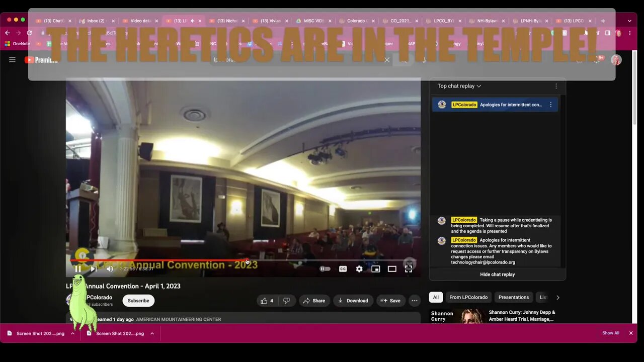The image size is (644, 362).
Task: Expand Top chat replay dropdown
Action: [x=459, y=86]
